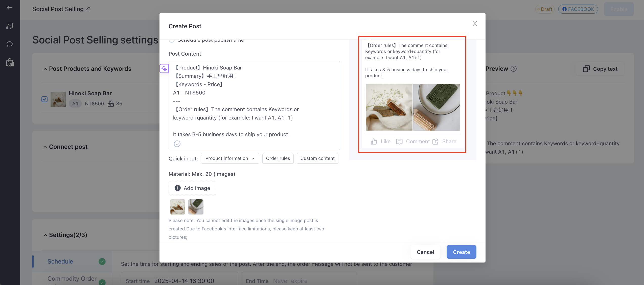Click the green soap image in preview
Image resolution: width=644 pixels, height=285 pixels.
pyautogui.click(x=437, y=107)
